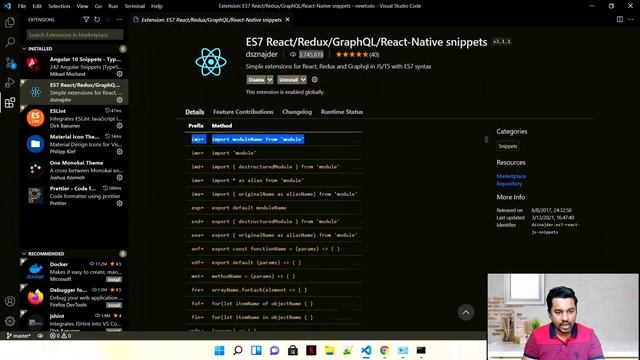This screenshot has height=360, width=640.
Task: Open the Uninstall button dropdown arrow
Action: coord(303,80)
